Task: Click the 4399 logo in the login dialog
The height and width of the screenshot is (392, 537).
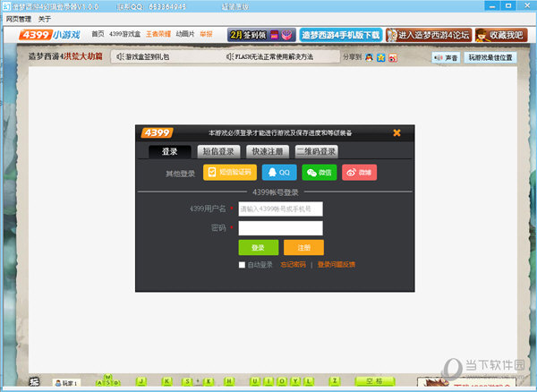Action: coord(158,132)
